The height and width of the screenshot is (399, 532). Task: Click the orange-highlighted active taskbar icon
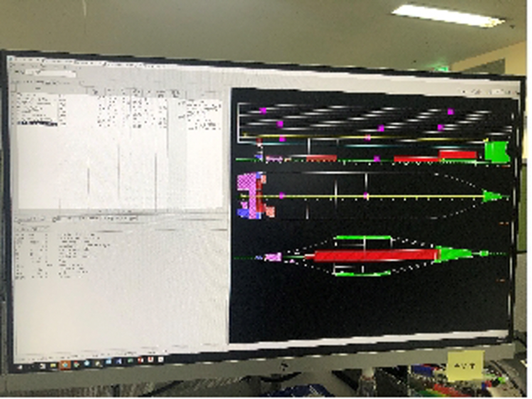(x=65, y=365)
